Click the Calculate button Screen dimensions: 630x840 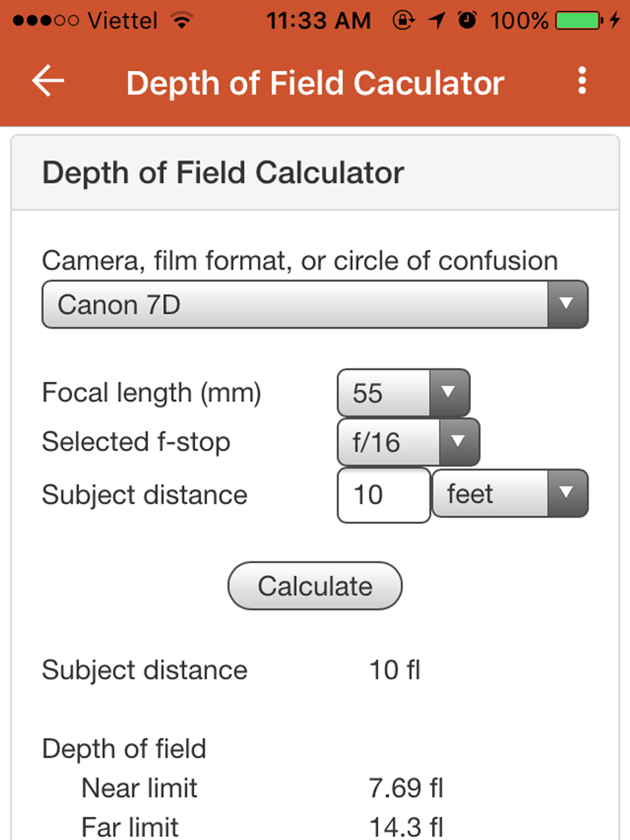click(315, 586)
